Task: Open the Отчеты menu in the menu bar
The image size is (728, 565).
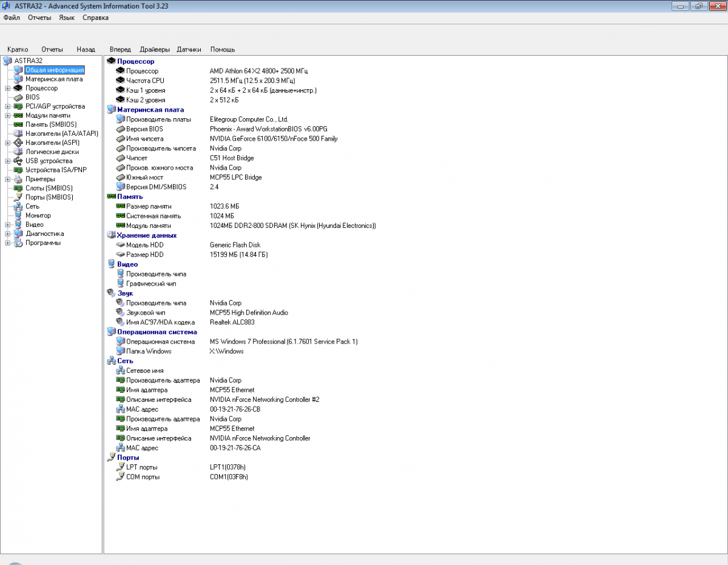Action: click(39, 18)
